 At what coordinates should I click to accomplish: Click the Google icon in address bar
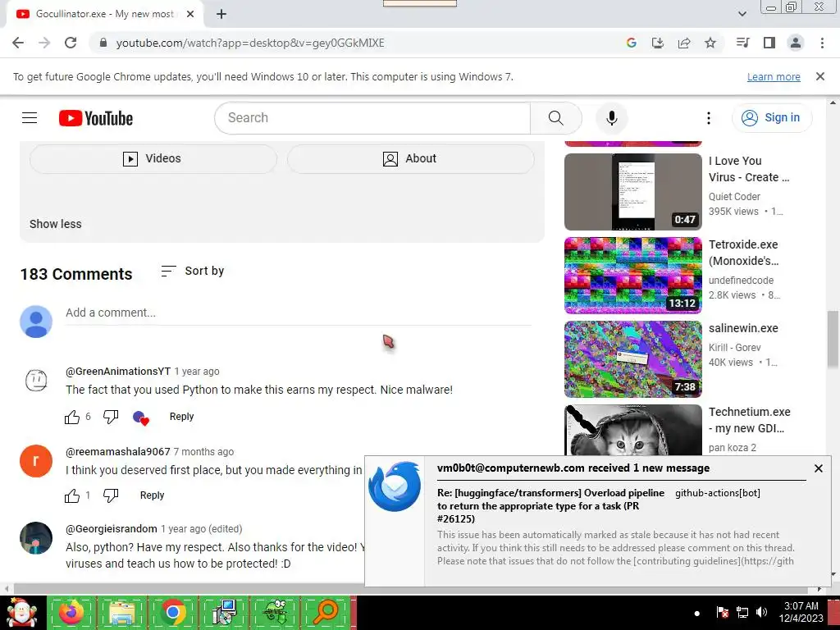point(632,43)
